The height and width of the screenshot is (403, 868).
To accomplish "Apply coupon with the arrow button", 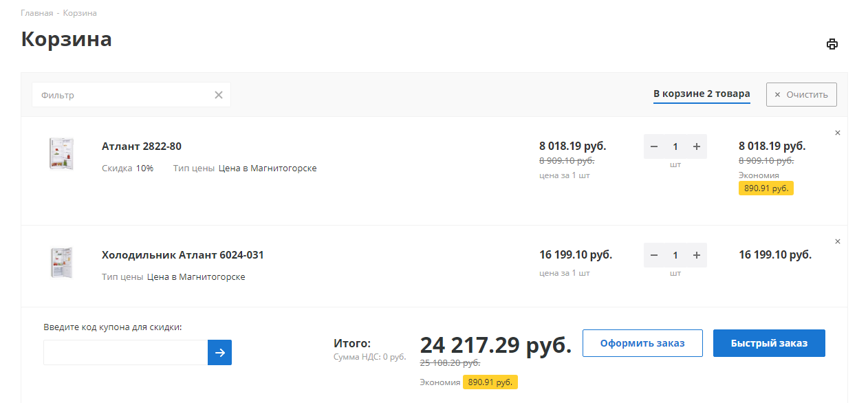I will click(x=219, y=352).
